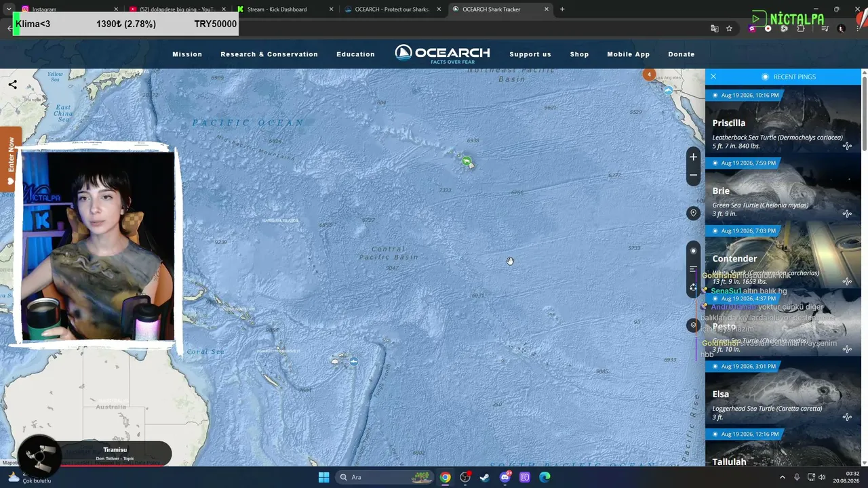Open Steam from the taskbar
This screenshot has width=868, height=488.
point(485,477)
